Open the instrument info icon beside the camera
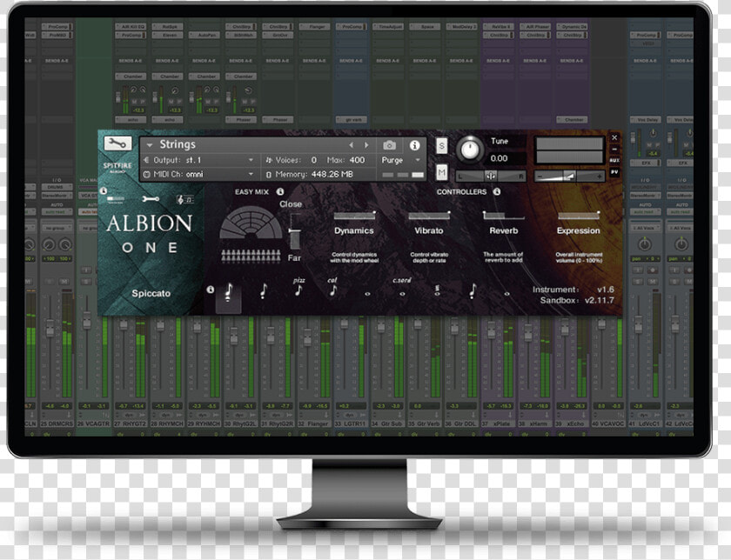This screenshot has width=731, height=560. (x=414, y=145)
